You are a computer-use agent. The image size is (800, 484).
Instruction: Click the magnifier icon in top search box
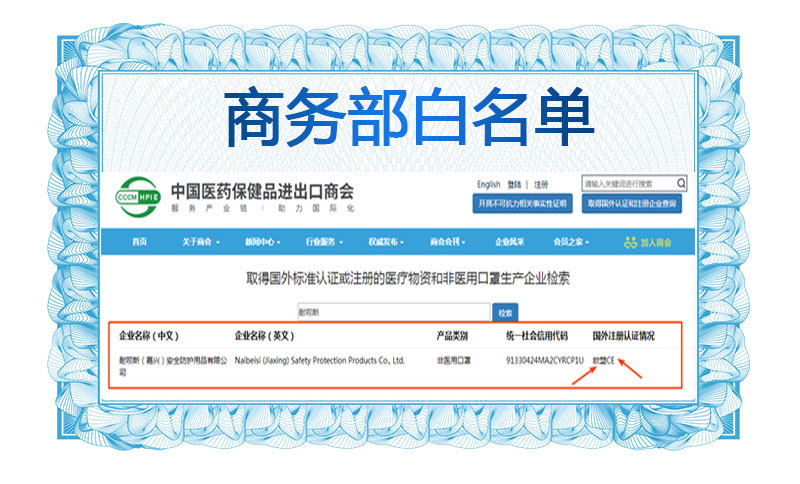click(681, 183)
